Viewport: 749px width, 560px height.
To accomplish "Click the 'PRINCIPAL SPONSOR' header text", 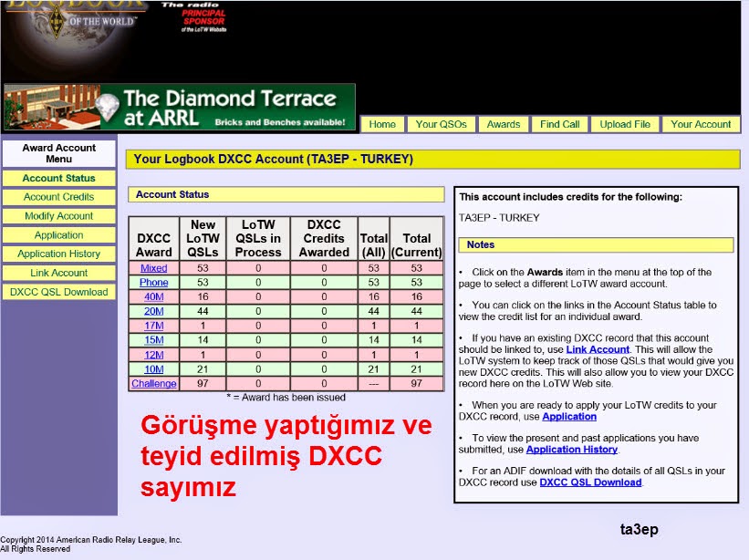I will click(203, 17).
